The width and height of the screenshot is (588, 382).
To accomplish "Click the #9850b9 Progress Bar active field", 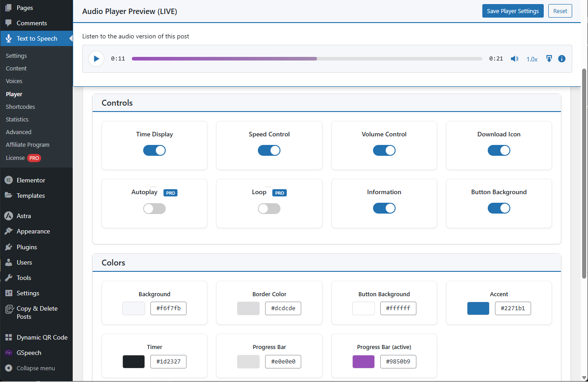I will coord(398,362).
